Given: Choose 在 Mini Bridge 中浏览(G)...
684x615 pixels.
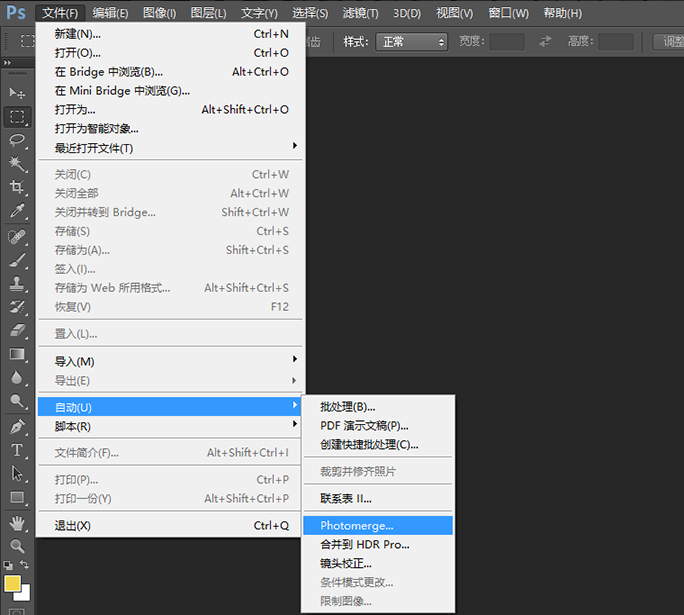Looking at the screenshot, I should [x=170, y=91].
